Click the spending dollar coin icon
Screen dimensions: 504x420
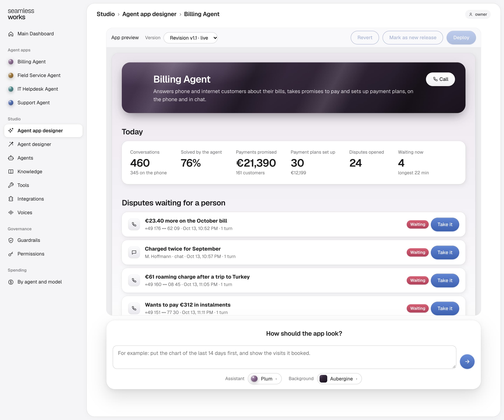click(x=11, y=282)
